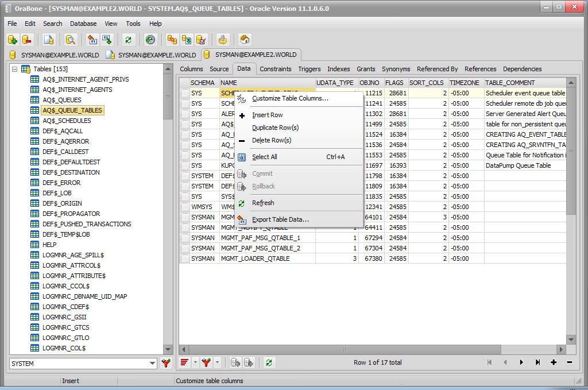Click the TIMEZONE column header

tap(465, 83)
